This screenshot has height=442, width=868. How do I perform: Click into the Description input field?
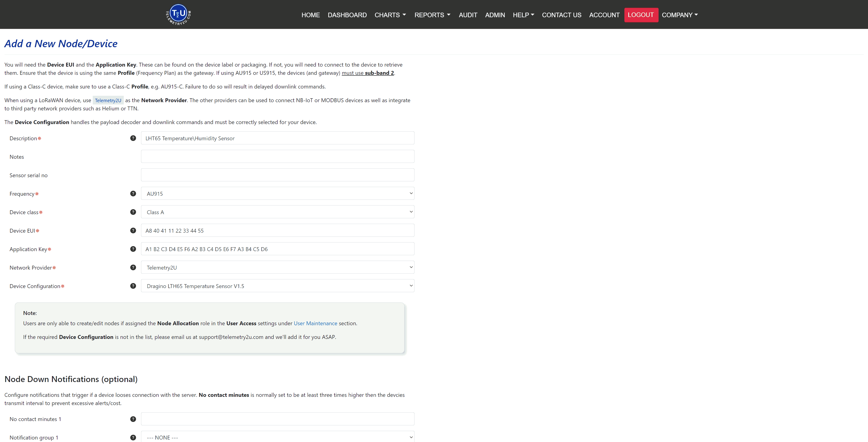(x=278, y=138)
